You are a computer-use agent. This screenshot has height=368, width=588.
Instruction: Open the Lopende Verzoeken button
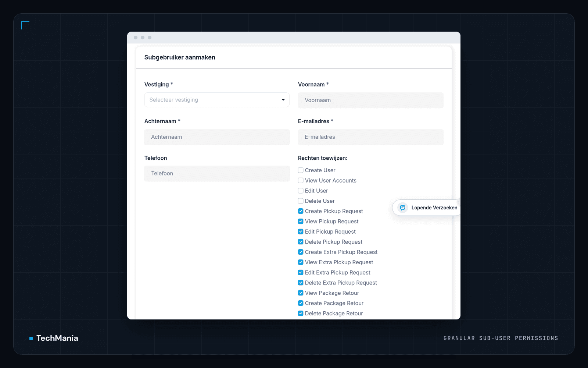click(426, 208)
